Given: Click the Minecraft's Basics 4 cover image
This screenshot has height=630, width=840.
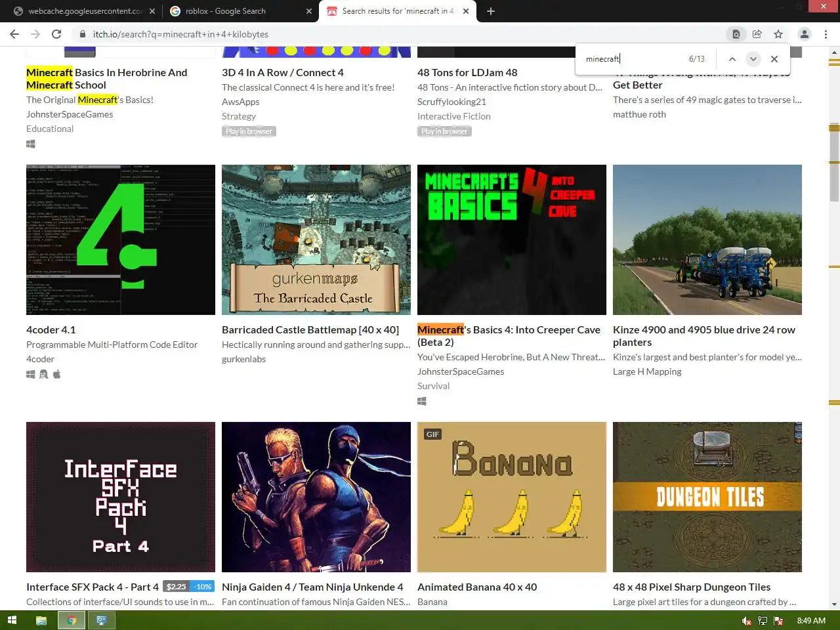Looking at the screenshot, I should point(512,240).
